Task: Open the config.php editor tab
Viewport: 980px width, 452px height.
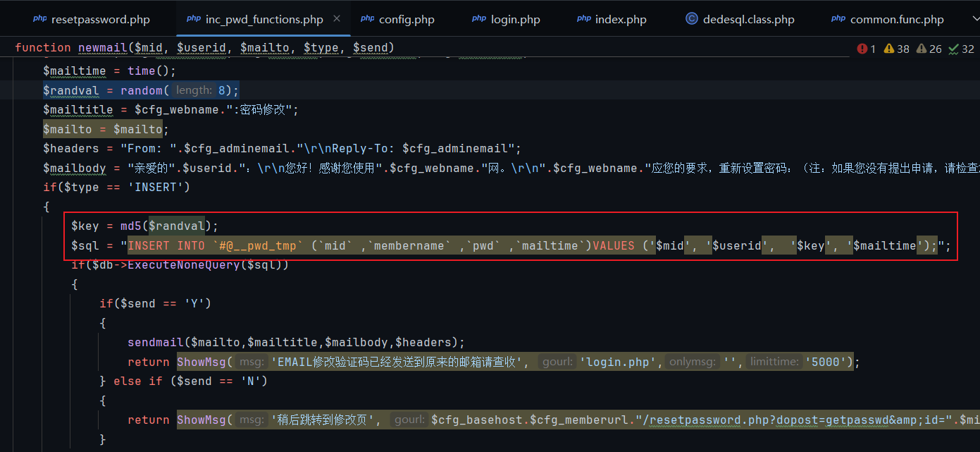Action: 407,19
